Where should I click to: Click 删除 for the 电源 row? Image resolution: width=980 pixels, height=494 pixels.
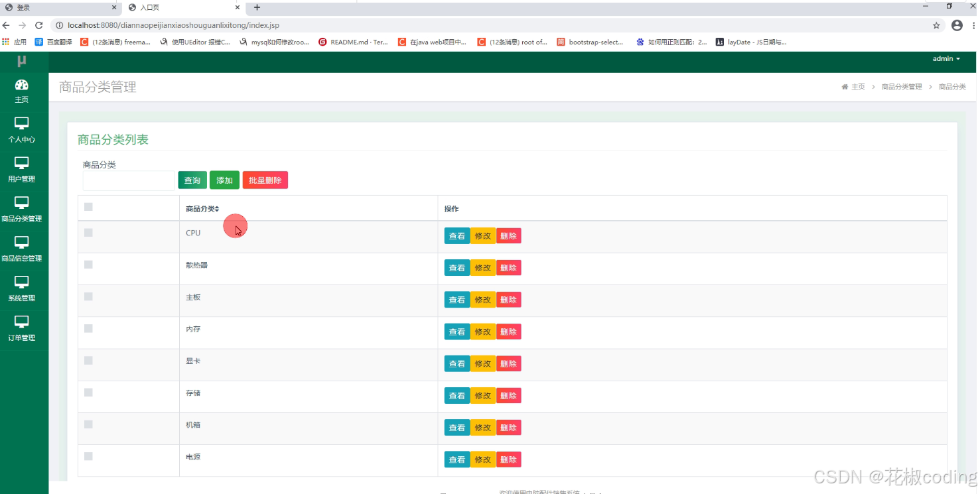click(x=508, y=460)
